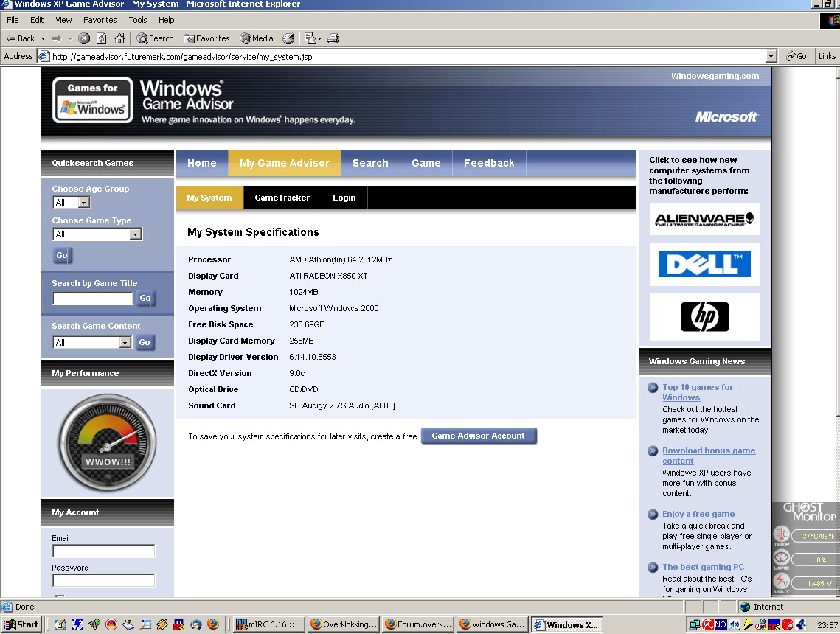Open the Enjoy a free game link
The image size is (840, 634).
tap(698, 514)
